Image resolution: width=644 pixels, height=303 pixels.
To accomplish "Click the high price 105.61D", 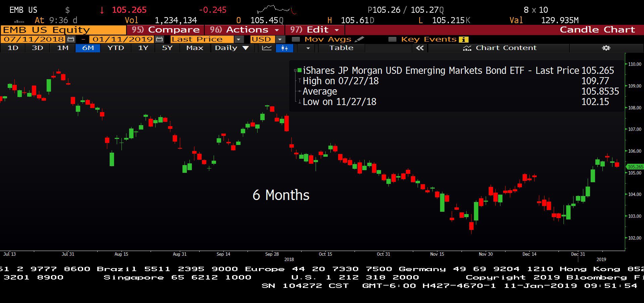I will point(358,20).
